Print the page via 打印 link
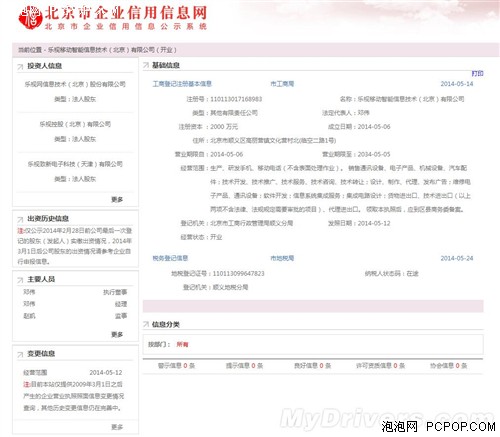 click(477, 73)
